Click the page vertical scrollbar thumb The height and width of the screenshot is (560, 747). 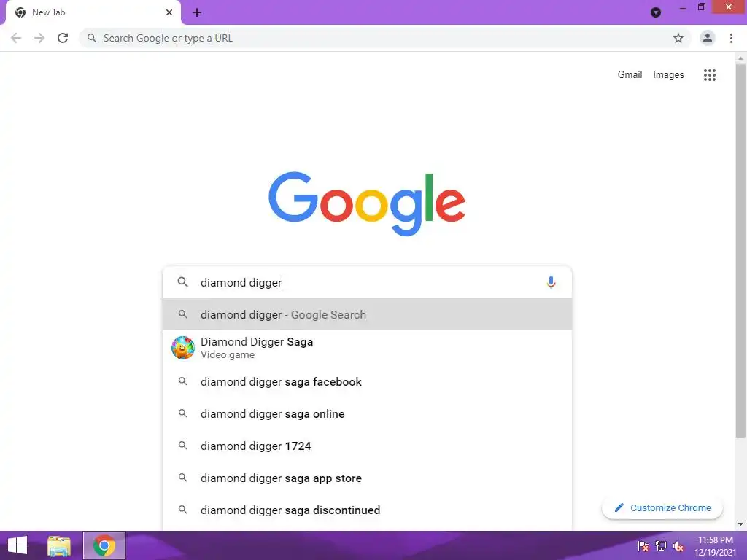(x=740, y=251)
